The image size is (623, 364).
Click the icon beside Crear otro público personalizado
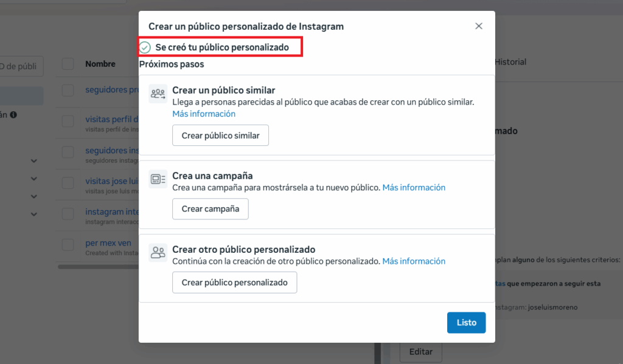tap(158, 252)
